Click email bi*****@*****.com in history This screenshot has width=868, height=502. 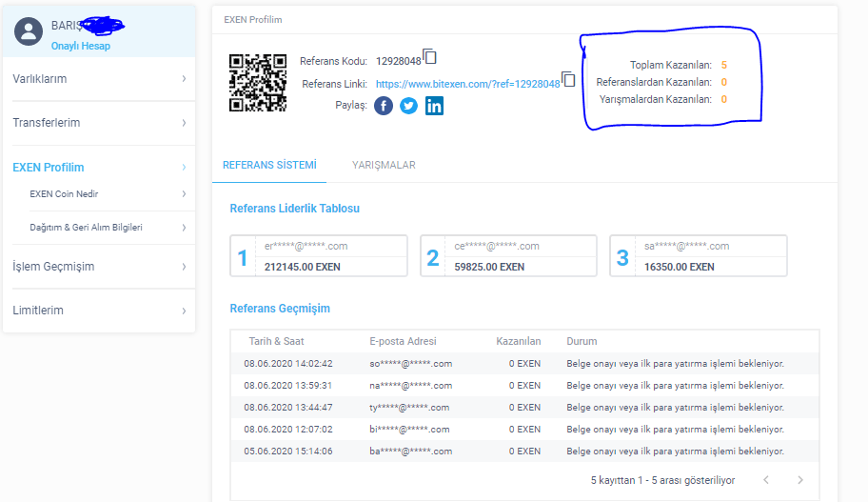pos(409,430)
